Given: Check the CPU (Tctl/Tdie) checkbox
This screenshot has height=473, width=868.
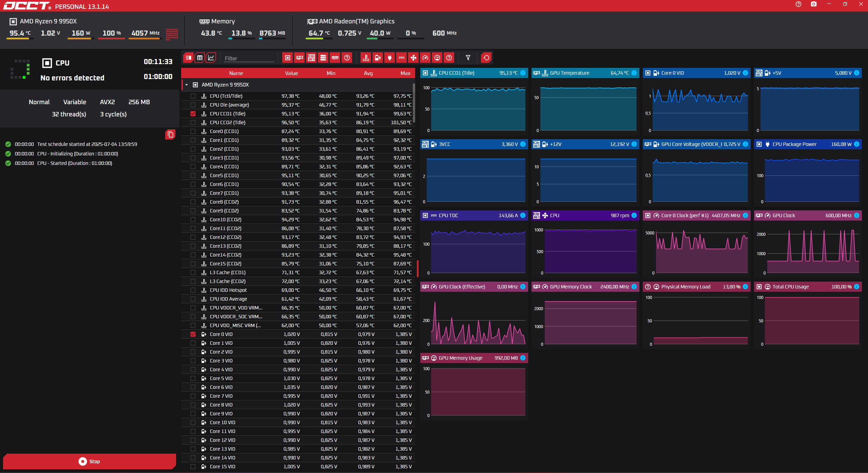Looking at the screenshot, I should pyautogui.click(x=193, y=96).
